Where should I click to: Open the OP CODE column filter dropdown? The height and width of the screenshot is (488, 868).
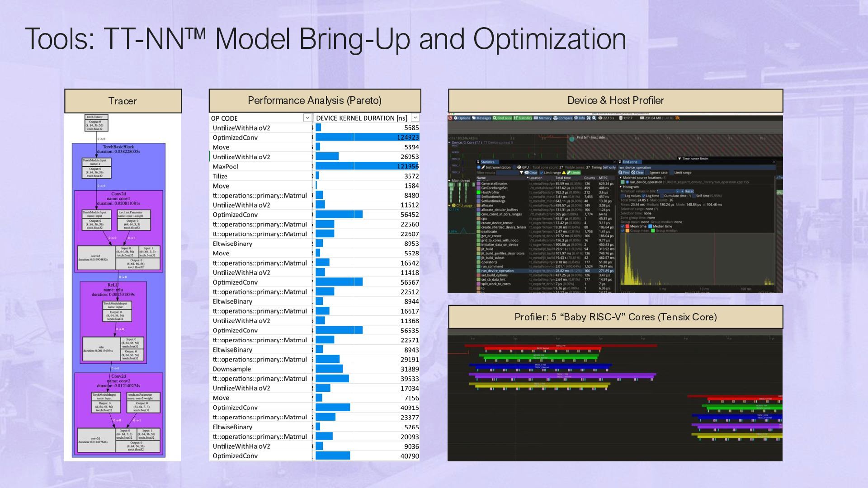[x=307, y=118]
